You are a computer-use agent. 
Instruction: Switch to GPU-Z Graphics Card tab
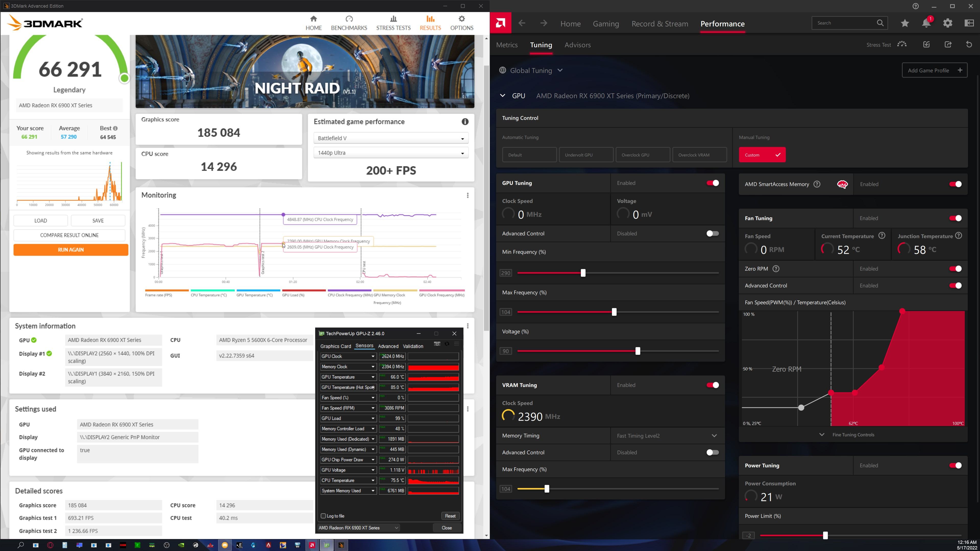coord(336,346)
